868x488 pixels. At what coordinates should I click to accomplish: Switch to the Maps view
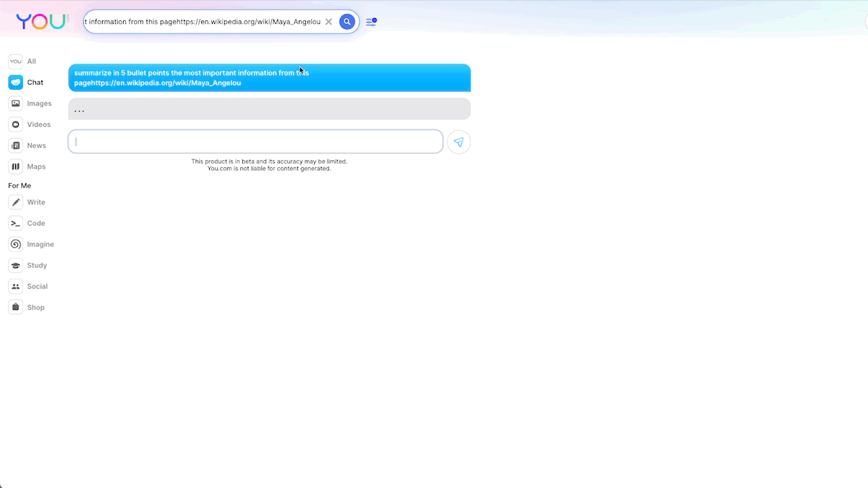(x=15, y=166)
